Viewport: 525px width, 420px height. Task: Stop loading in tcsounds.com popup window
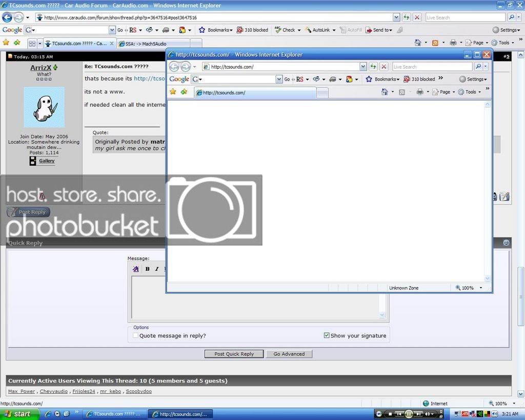click(384, 67)
